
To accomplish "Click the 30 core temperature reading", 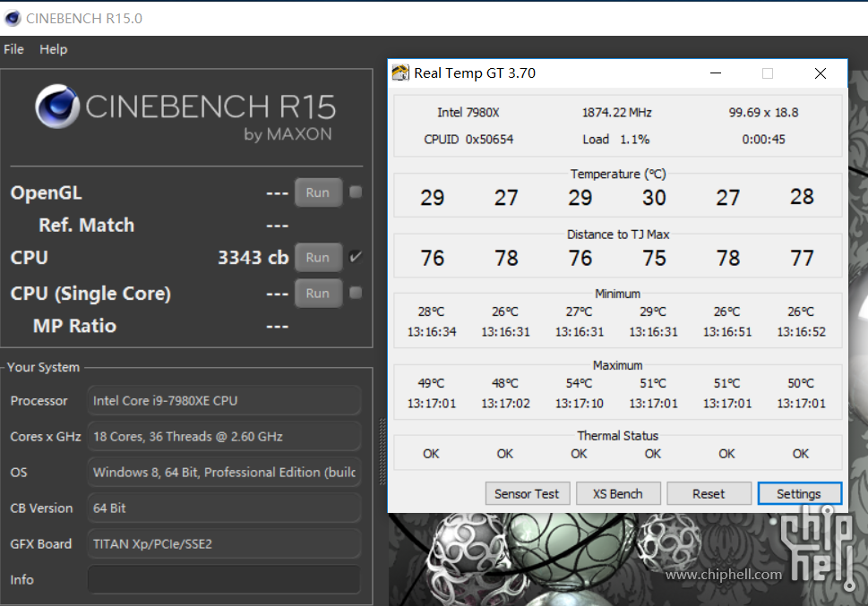I will pyautogui.click(x=654, y=198).
